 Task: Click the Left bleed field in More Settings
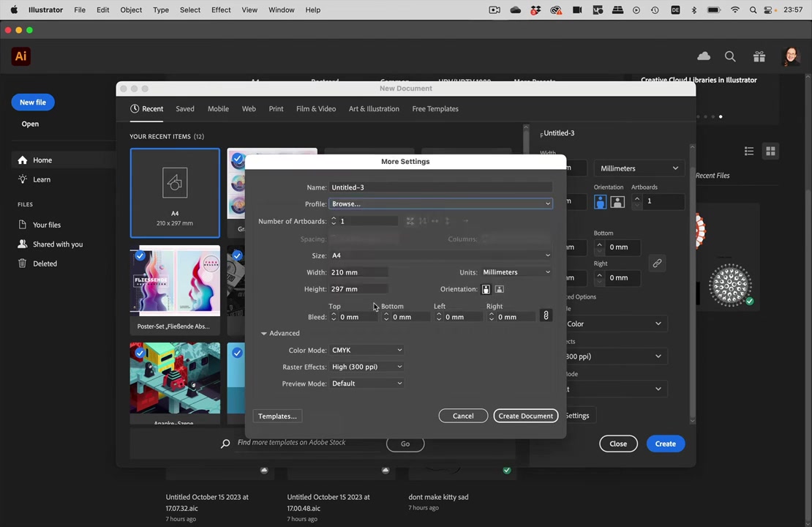pos(463,317)
